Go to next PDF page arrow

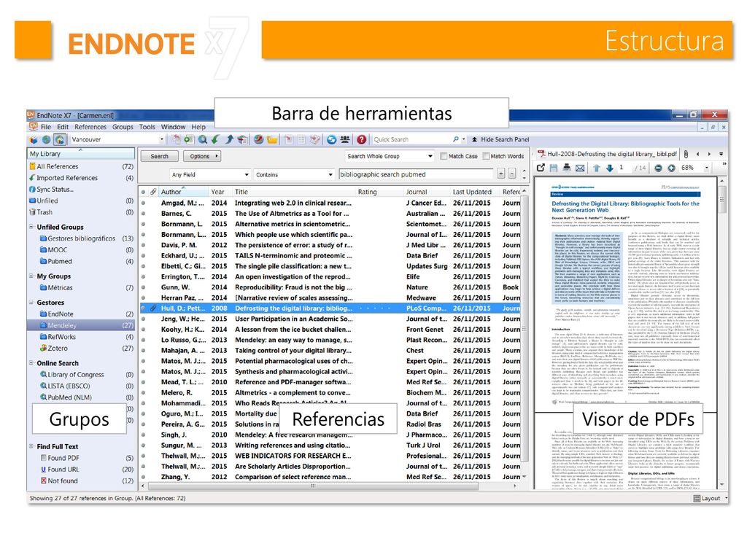tap(609, 168)
